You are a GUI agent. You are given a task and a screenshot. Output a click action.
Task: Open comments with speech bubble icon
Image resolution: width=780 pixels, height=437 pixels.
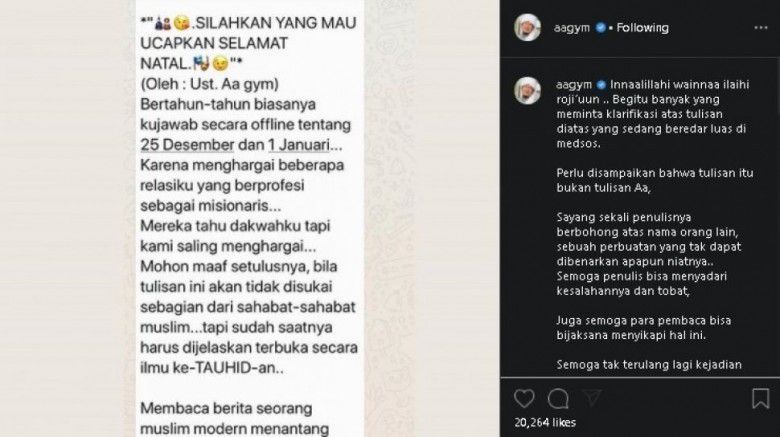click(x=558, y=398)
